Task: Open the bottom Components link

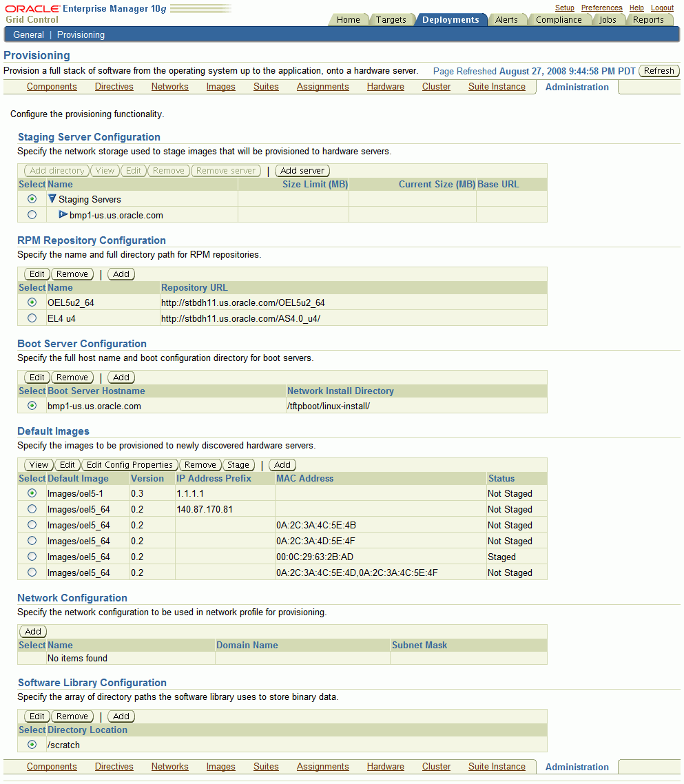Action: (52, 767)
